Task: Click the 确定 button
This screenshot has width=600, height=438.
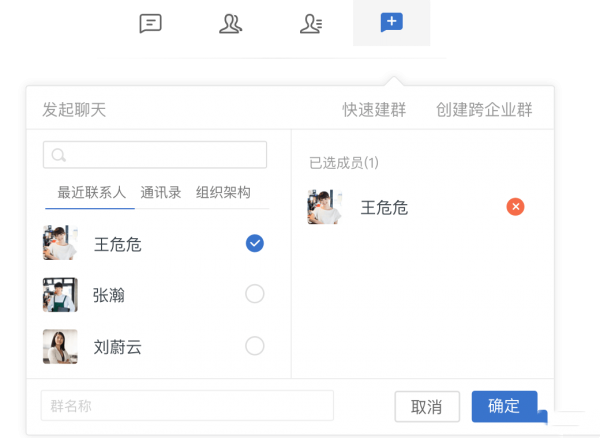Action: 504,406
